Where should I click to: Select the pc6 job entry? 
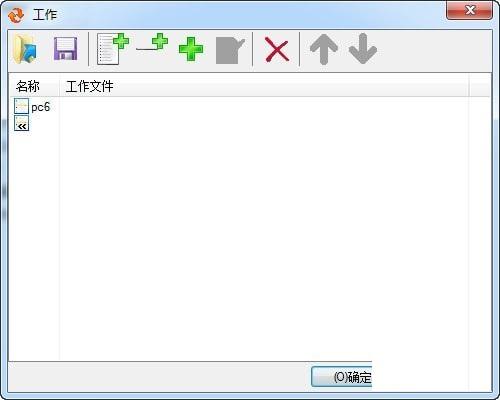41,107
